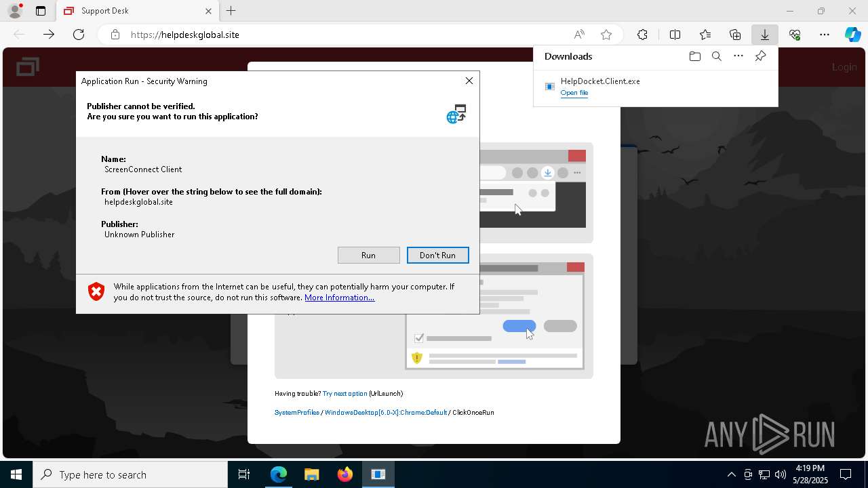Pin the Downloads panel
This screenshot has height=488, width=868.
[760, 56]
